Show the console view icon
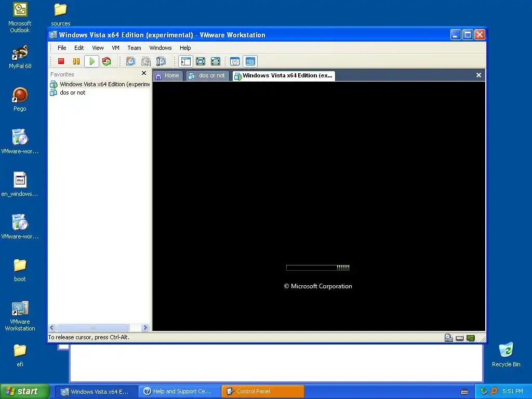The width and height of the screenshot is (532, 399). click(x=250, y=61)
